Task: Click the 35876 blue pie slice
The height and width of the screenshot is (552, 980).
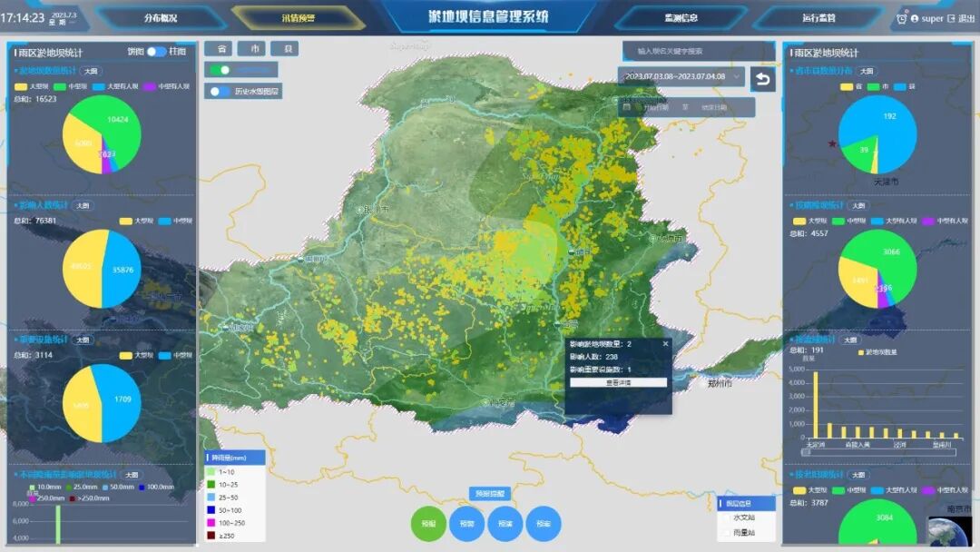Action: (122, 270)
